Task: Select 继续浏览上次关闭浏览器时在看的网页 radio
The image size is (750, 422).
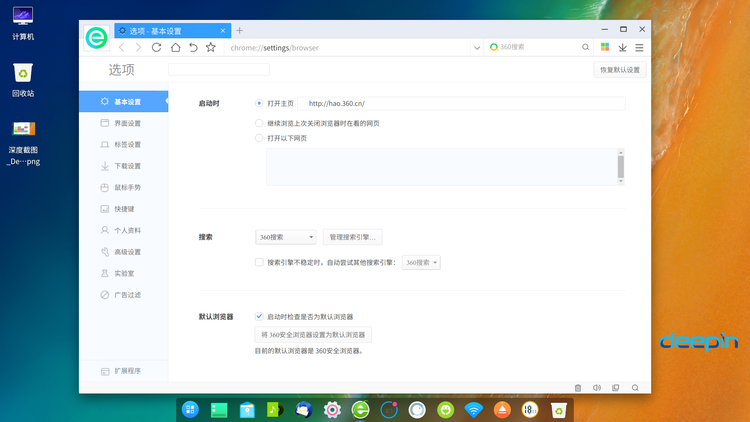Action: [259, 123]
